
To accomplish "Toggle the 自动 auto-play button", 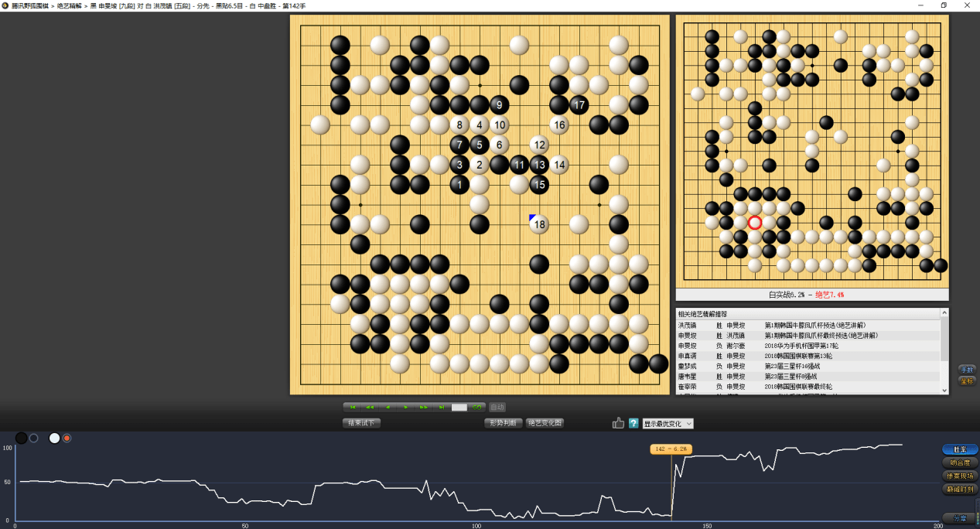I will pyautogui.click(x=497, y=407).
